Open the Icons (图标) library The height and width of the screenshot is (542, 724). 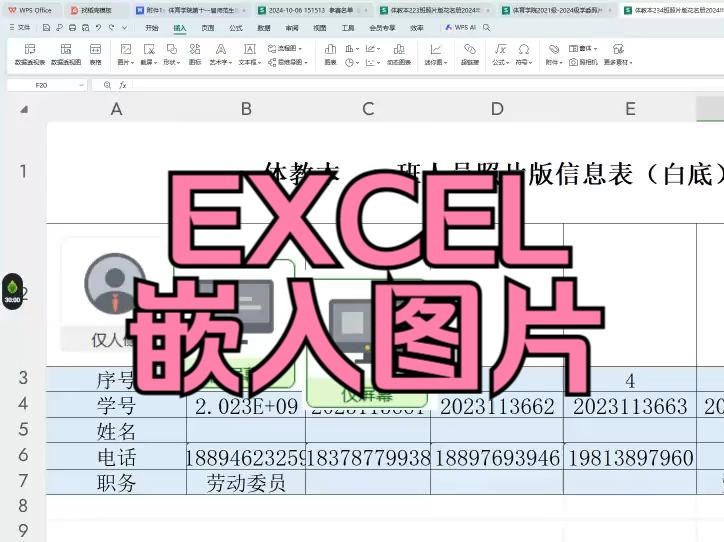click(x=195, y=54)
